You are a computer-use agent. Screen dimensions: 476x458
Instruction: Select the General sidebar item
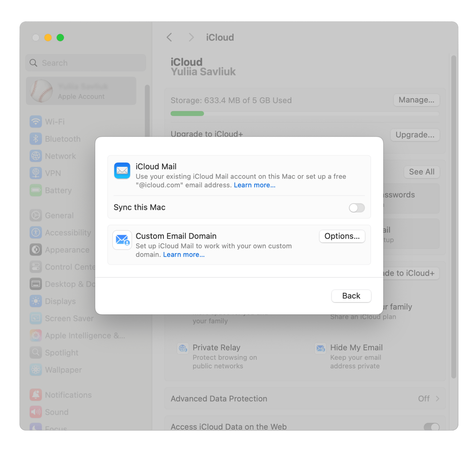pyautogui.click(x=81, y=215)
